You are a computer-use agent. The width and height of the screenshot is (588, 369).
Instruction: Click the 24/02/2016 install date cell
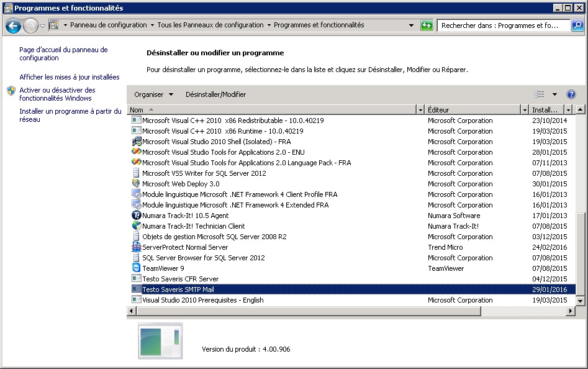click(550, 247)
